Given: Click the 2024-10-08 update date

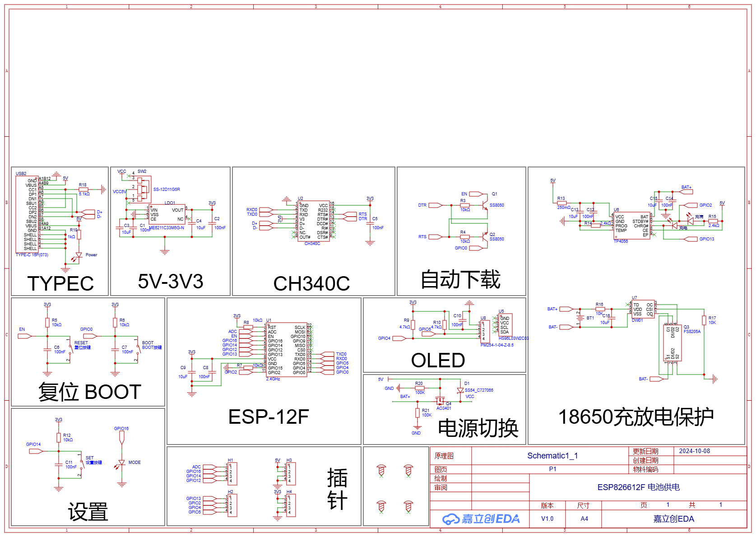Looking at the screenshot, I should [695, 451].
